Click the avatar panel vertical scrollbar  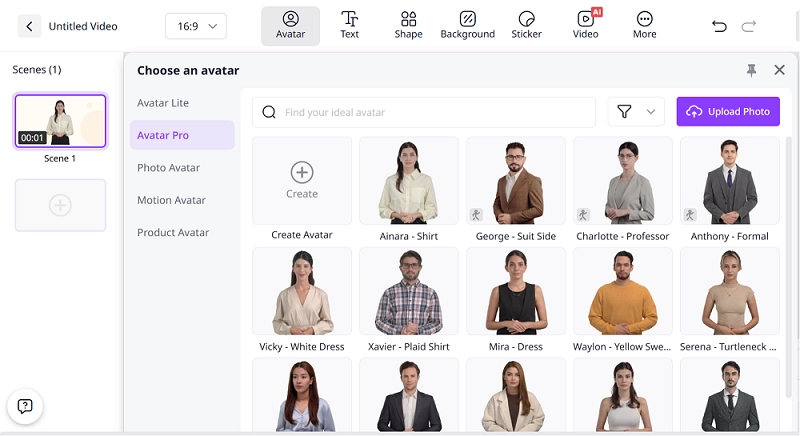(788, 265)
